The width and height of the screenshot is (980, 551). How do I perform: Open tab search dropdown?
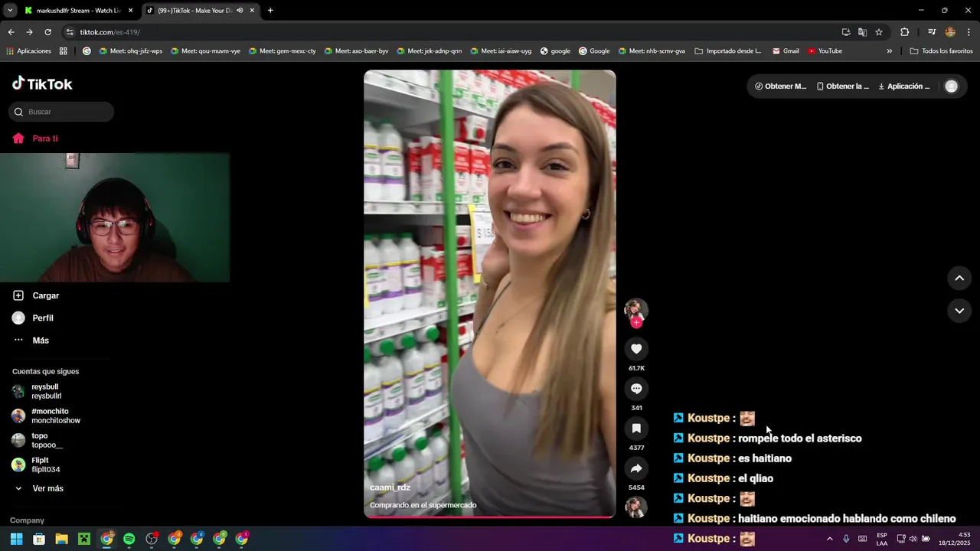(10, 11)
